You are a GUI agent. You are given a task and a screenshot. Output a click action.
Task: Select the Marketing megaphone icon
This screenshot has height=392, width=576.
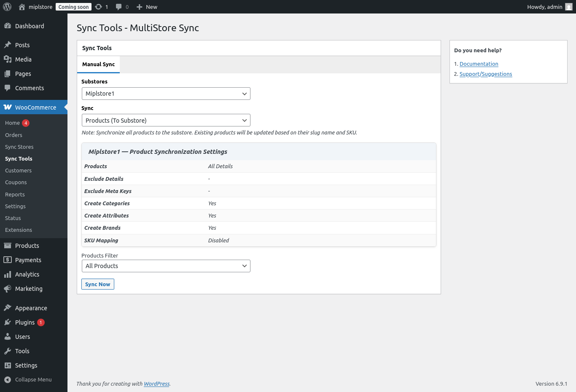(8, 289)
